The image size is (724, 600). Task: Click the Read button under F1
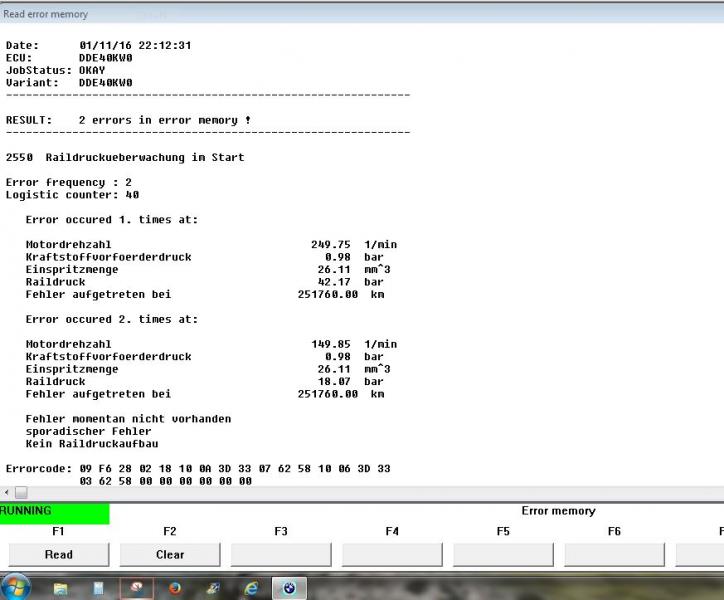coord(58,554)
